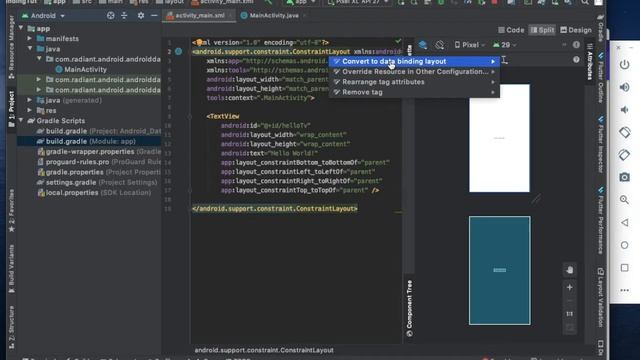Viewport: 640px width, 360px height.
Task: Collapse the app module node
Action: tap(21, 28)
